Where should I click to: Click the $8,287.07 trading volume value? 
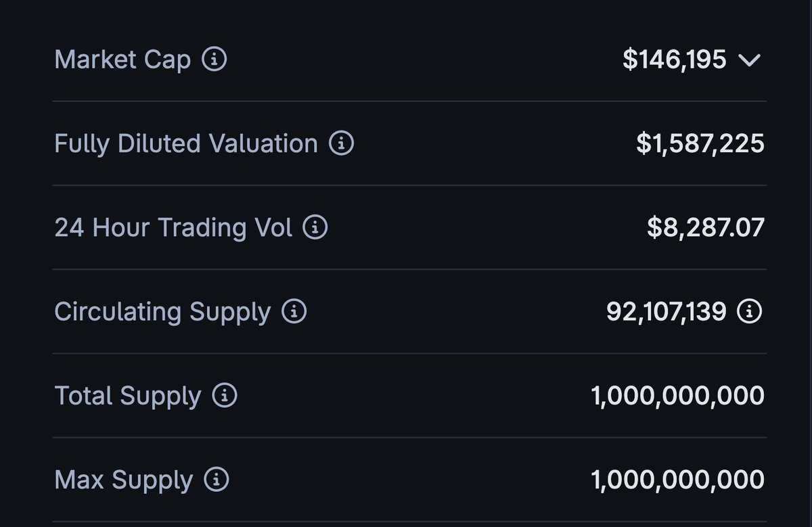(706, 228)
